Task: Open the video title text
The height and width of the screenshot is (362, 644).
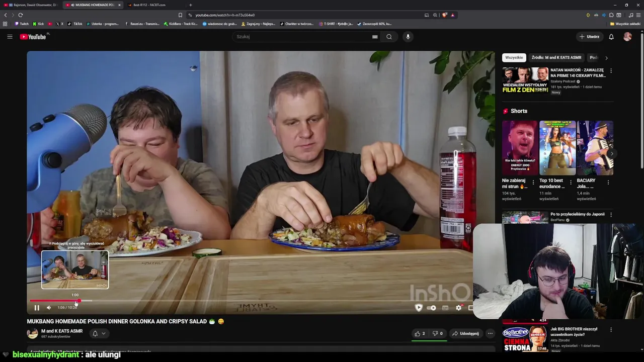Action: pyautogui.click(x=125, y=321)
